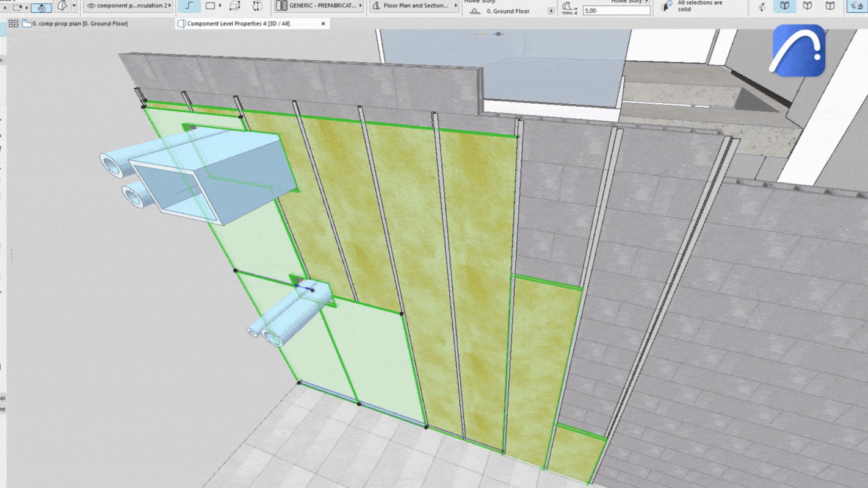Click the building material swatch icon
This screenshot has height=488, width=868.
(x=281, y=5)
